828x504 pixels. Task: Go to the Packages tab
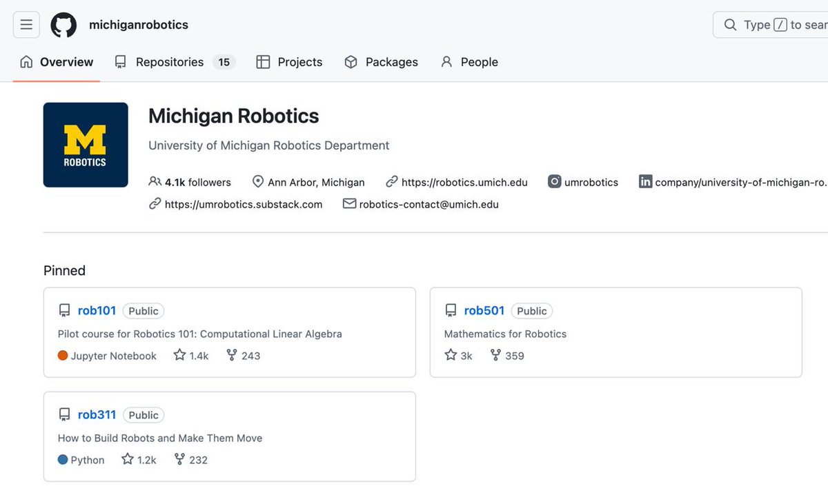click(381, 62)
